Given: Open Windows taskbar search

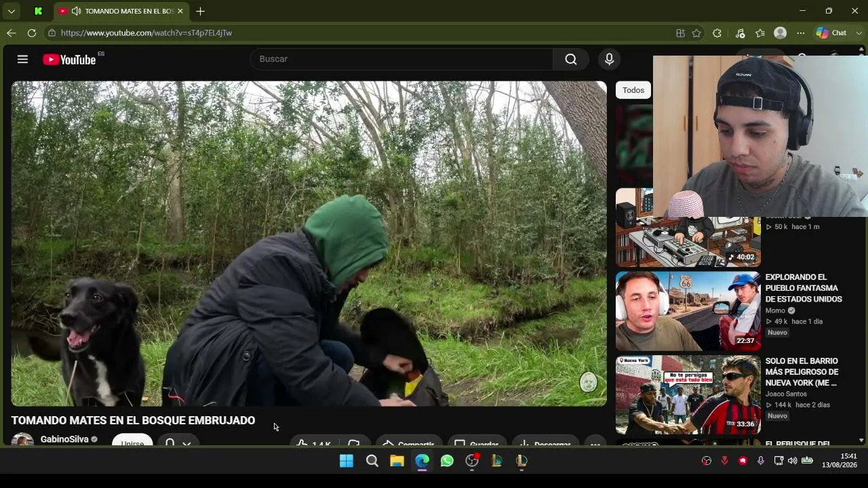Looking at the screenshot, I should [x=372, y=461].
